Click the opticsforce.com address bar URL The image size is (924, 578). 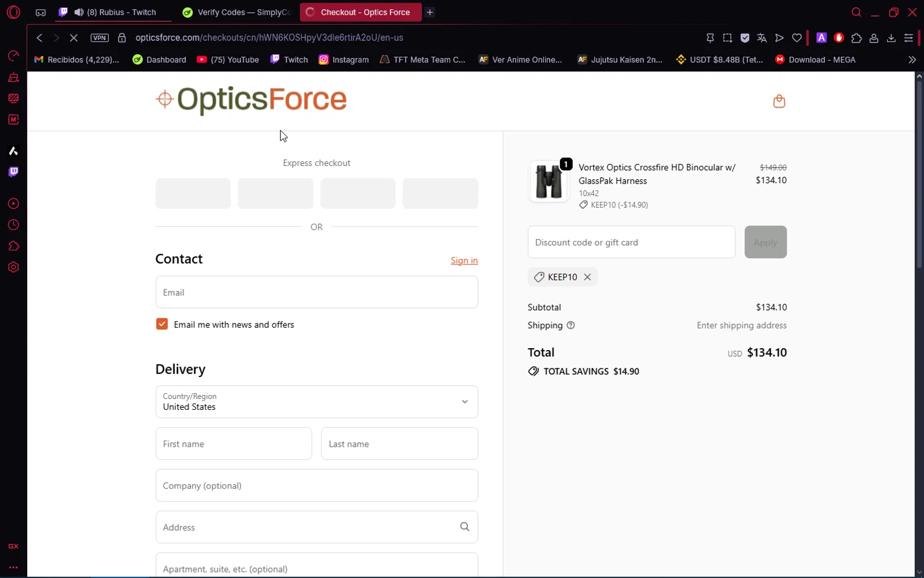[269, 38]
